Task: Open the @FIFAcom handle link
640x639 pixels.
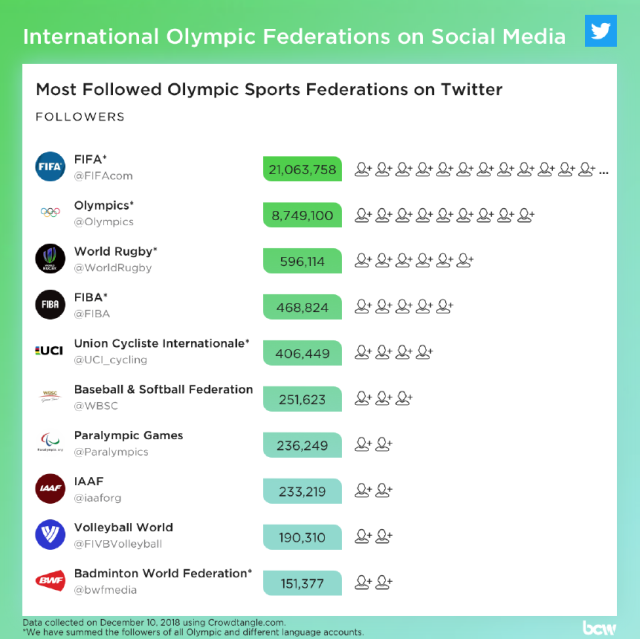Action: click(103, 176)
